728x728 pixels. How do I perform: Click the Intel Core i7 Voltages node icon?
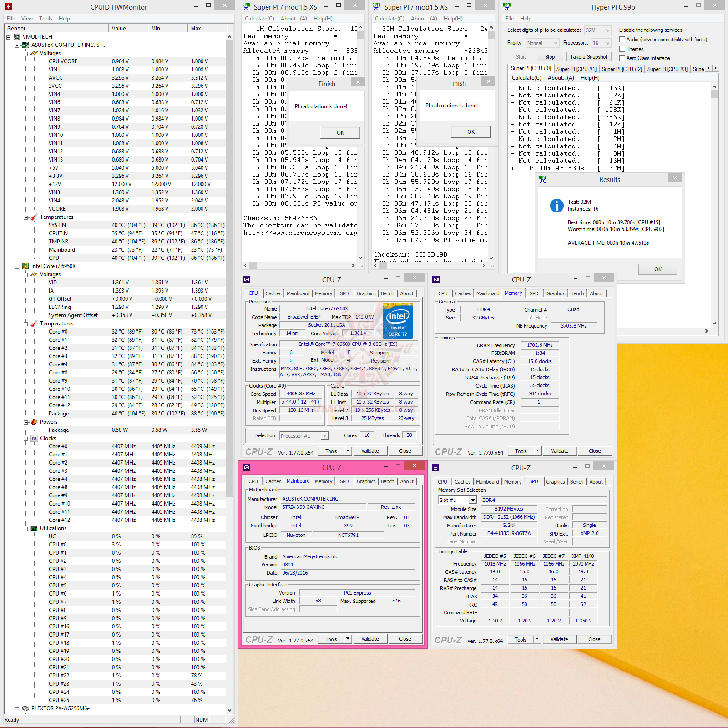(34, 274)
